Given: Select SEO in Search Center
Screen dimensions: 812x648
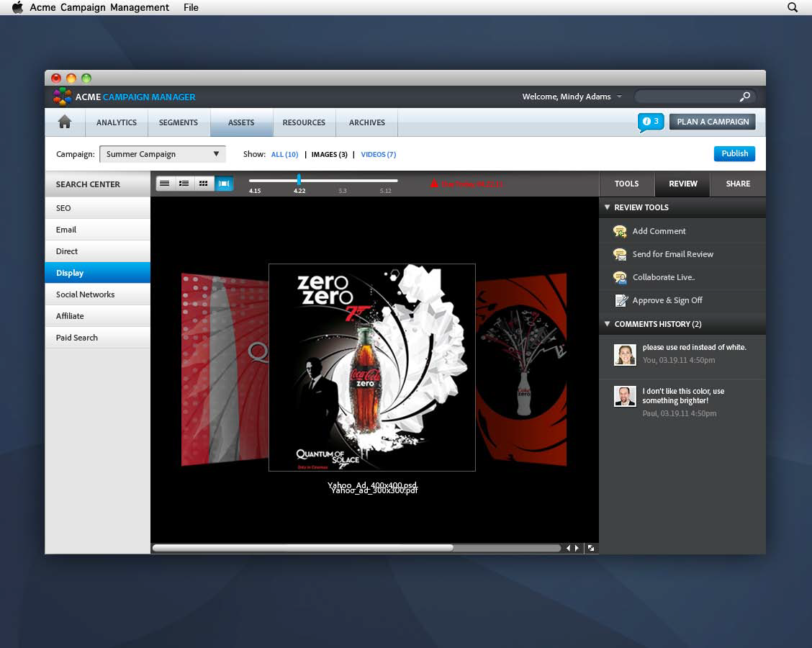Looking at the screenshot, I should coord(98,208).
